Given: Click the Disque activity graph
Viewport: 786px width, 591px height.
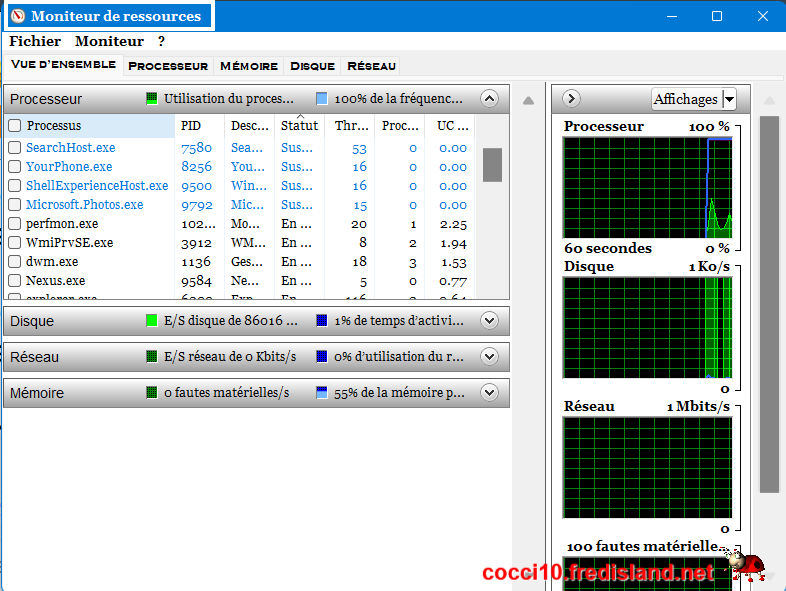Looking at the screenshot, I should click(x=647, y=327).
